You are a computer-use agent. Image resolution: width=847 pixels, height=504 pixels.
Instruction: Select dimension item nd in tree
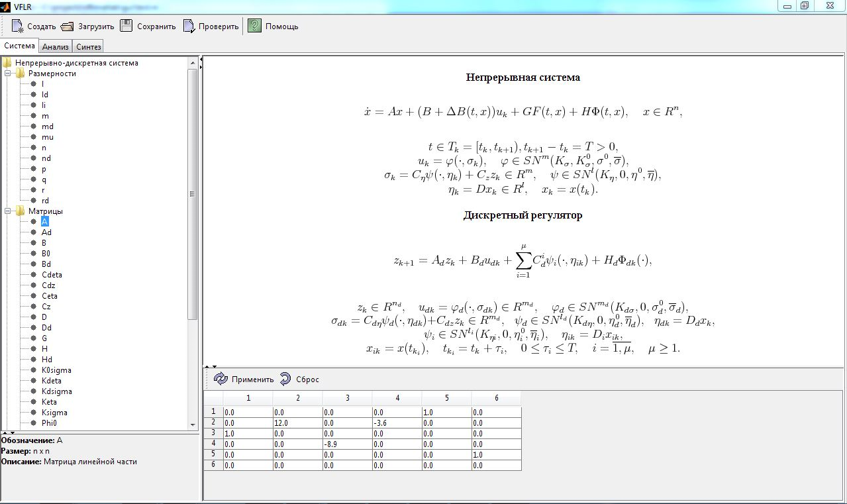[46, 158]
